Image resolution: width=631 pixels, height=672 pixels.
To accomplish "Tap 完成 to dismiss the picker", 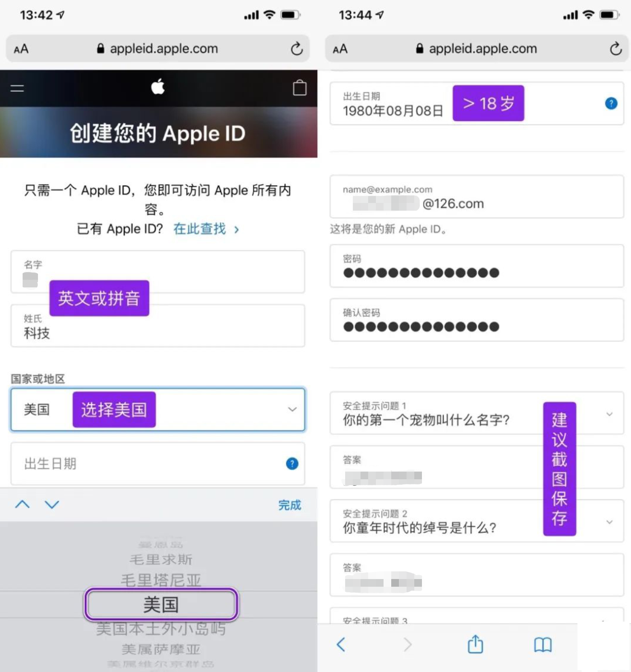I will [x=290, y=505].
